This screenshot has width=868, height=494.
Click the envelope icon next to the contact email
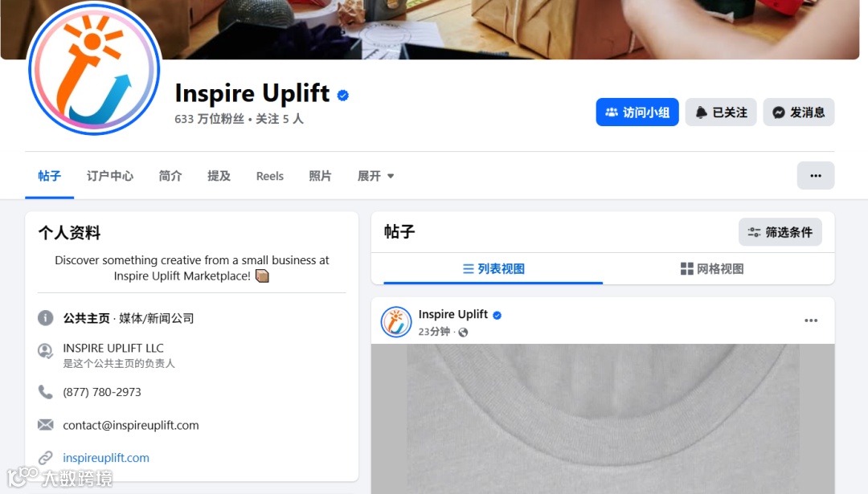click(x=45, y=425)
